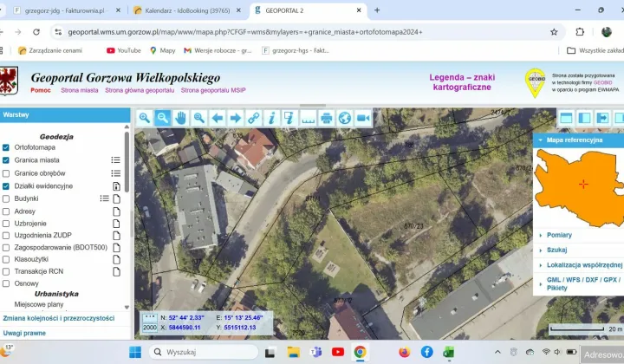Enable the Uzgodnienia ZUDP layer

click(x=6, y=236)
